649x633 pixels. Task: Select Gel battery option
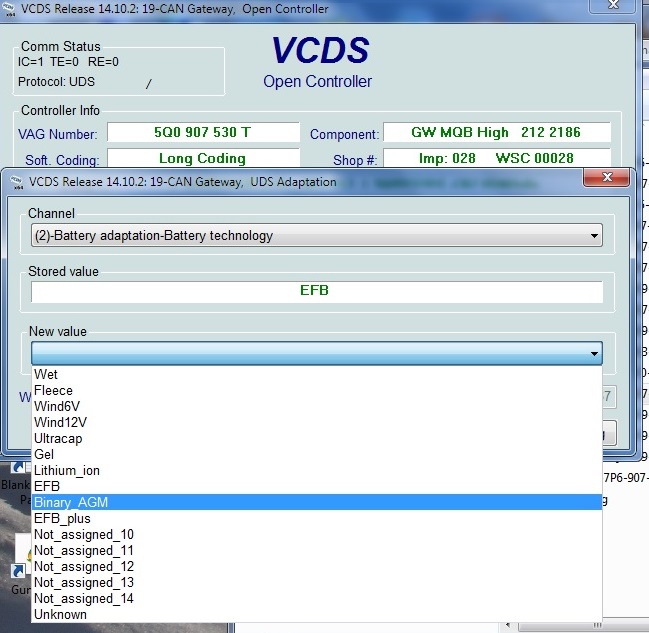317,455
